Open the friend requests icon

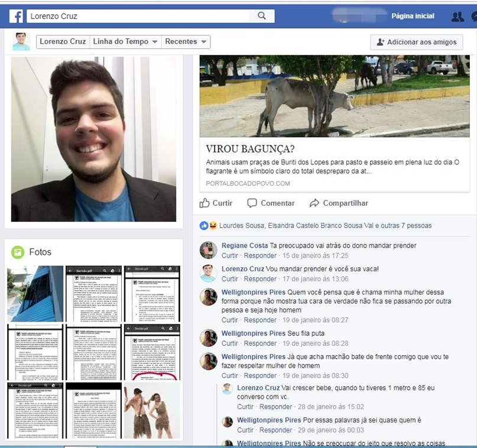[x=457, y=17]
